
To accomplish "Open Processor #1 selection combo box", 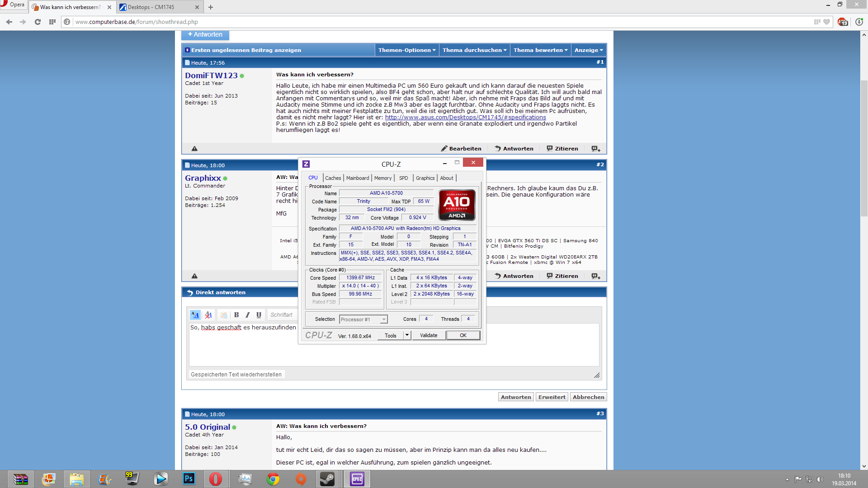I will pos(363,319).
